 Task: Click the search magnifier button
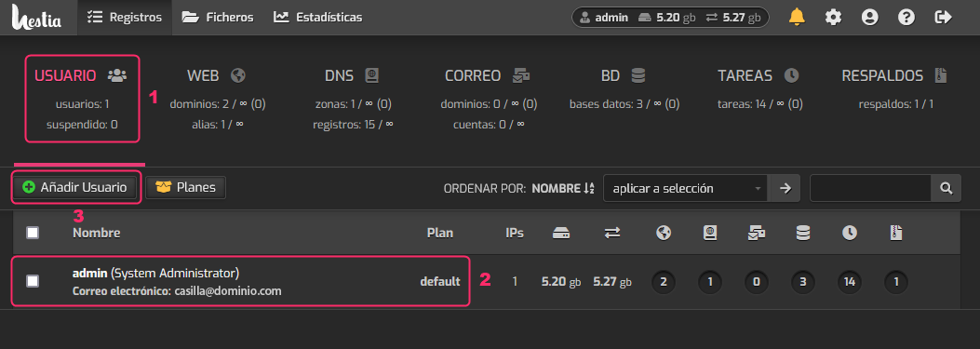(x=946, y=188)
